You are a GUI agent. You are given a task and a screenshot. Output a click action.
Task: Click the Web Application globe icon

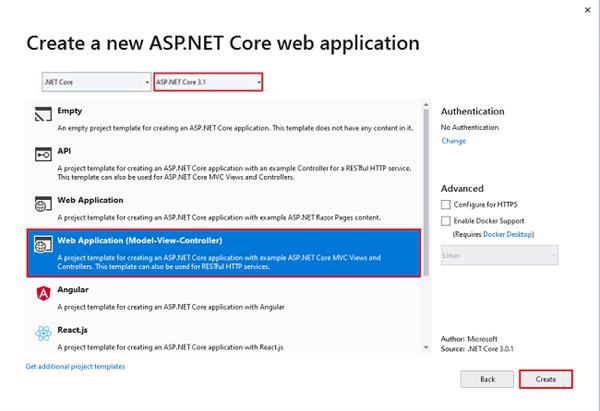pos(42,204)
